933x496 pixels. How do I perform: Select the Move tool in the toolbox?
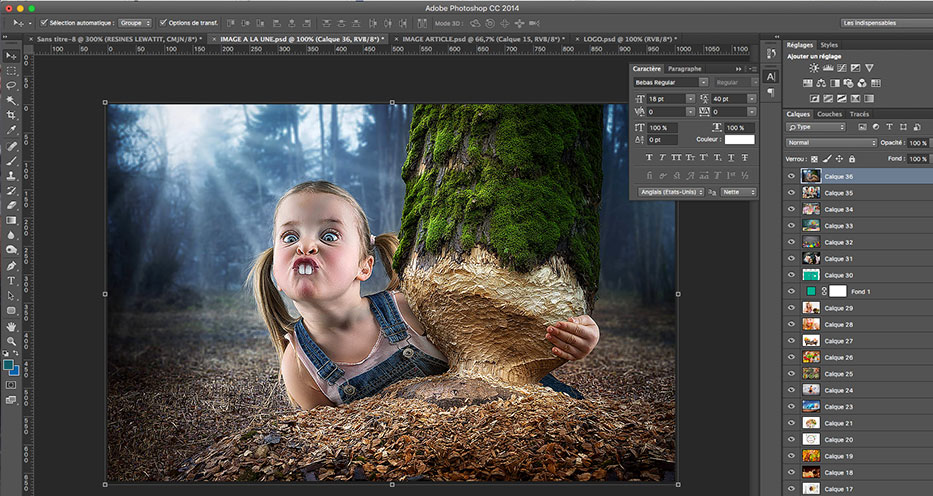(11, 56)
